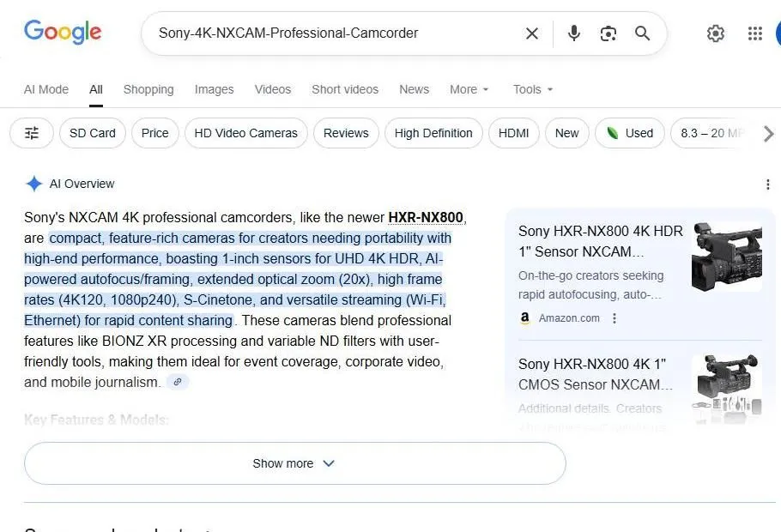This screenshot has height=532, width=781.
Task: Select HD Video Cameras filter chip
Action: click(245, 133)
